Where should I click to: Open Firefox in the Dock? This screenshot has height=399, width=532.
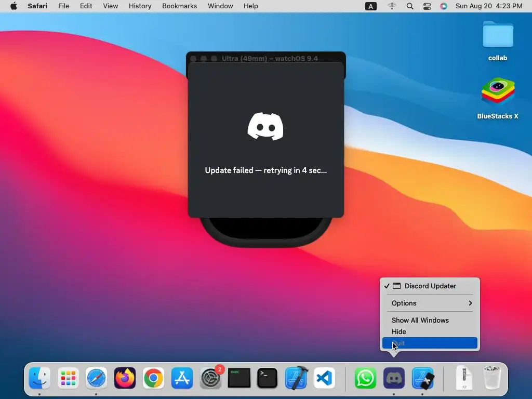(125, 378)
